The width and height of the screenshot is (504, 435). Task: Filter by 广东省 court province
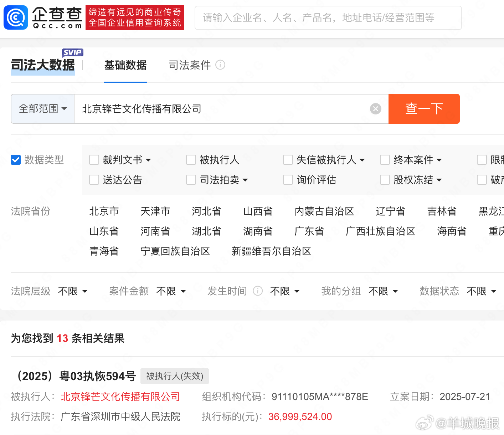[309, 231]
